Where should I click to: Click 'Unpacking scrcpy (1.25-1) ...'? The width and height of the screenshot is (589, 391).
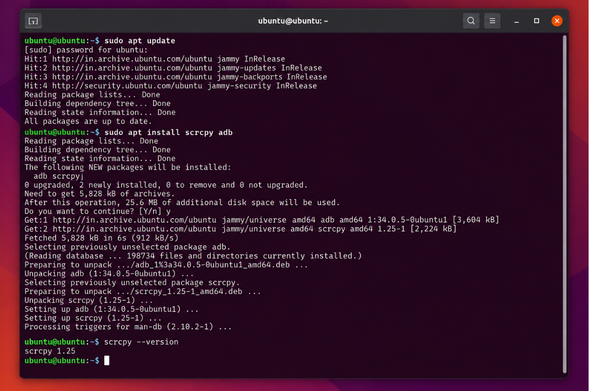click(x=89, y=300)
